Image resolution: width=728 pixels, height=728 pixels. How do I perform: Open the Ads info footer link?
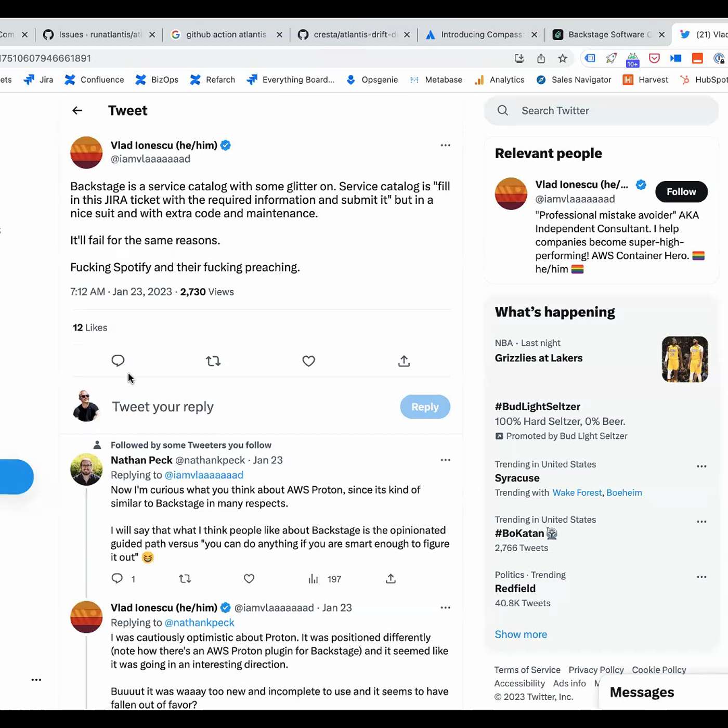tap(569, 683)
